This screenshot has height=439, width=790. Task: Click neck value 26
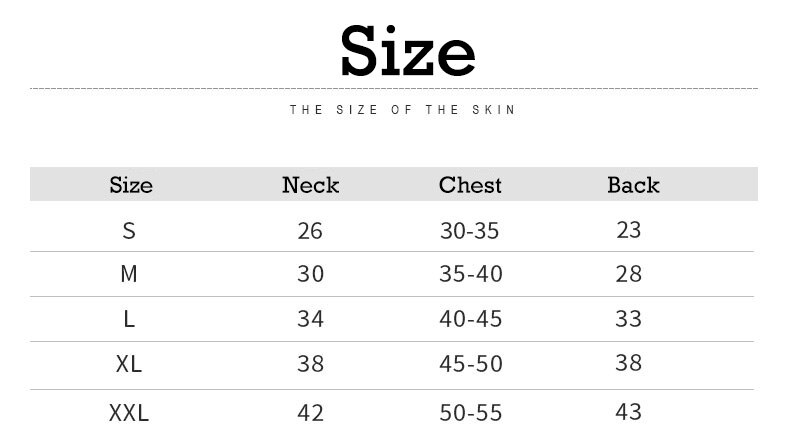coord(310,231)
